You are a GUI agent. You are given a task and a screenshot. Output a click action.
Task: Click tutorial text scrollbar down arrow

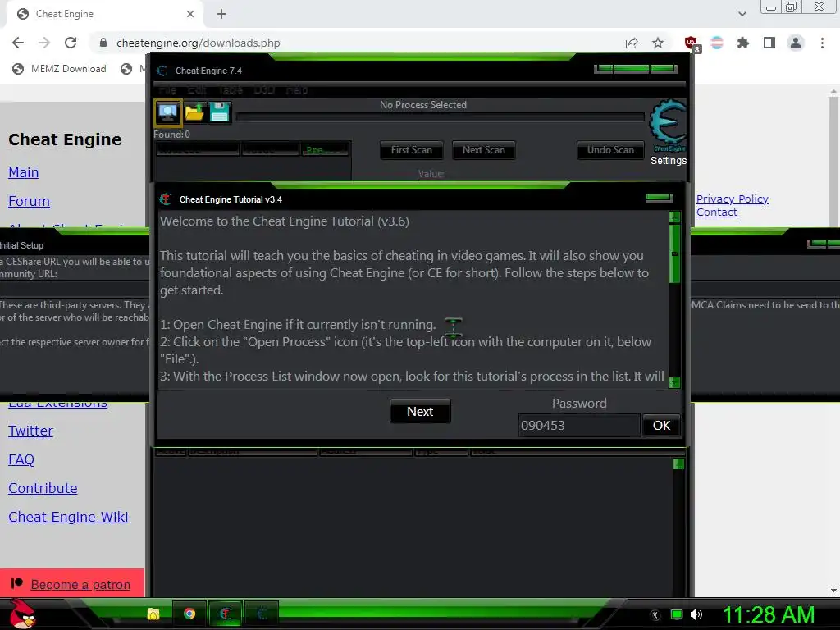click(674, 382)
